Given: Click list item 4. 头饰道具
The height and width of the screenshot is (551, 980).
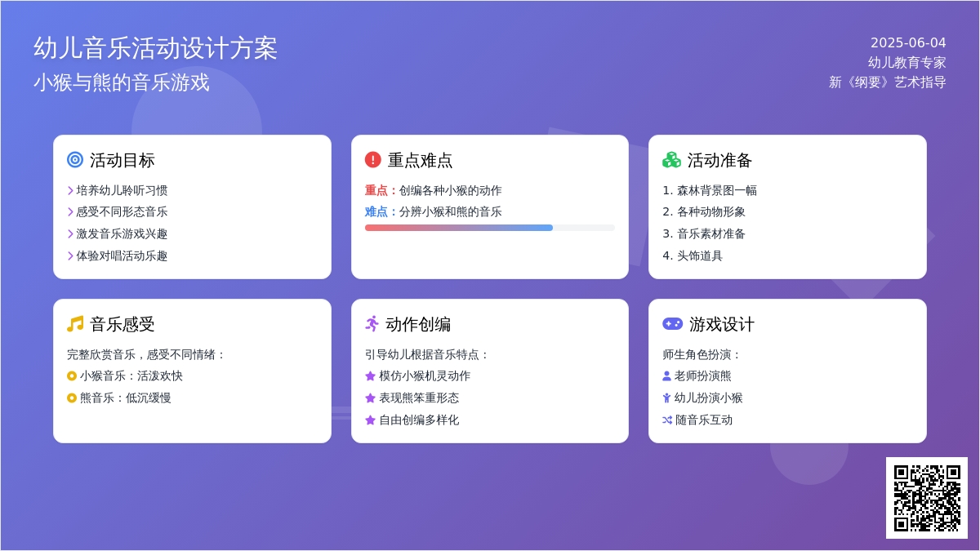Looking at the screenshot, I should pos(693,256).
